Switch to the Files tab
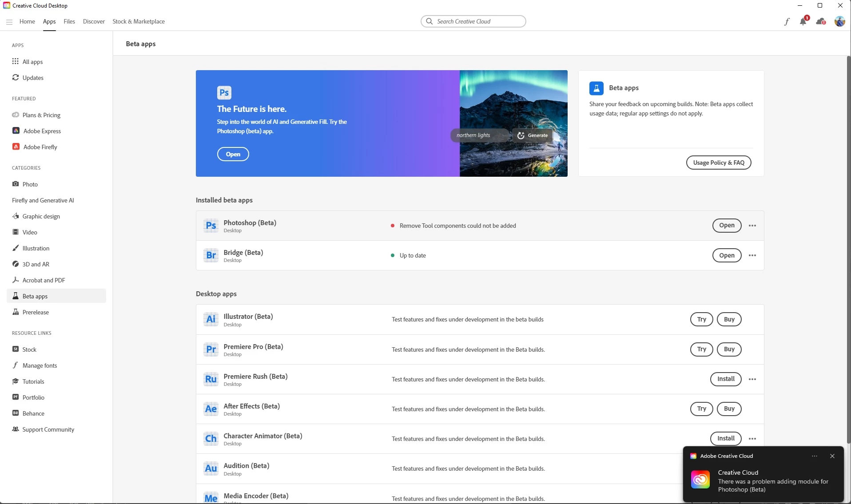851x504 pixels. click(x=69, y=21)
